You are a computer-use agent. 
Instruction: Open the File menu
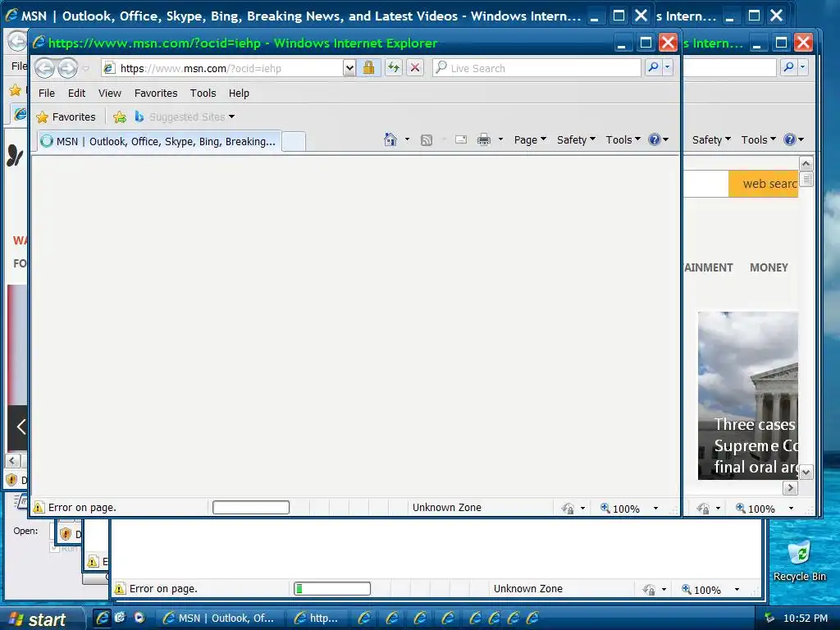click(47, 94)
